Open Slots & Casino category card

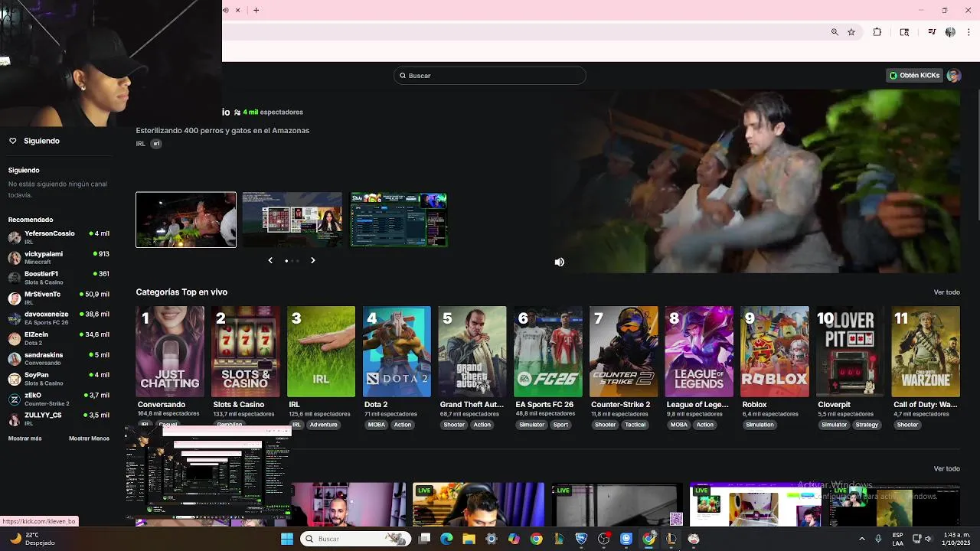(246, 351)
